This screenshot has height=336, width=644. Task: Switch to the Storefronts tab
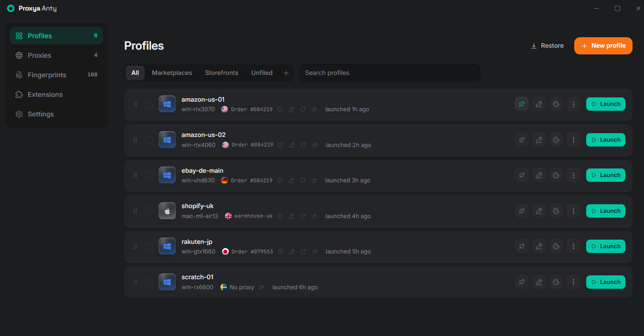222,73
